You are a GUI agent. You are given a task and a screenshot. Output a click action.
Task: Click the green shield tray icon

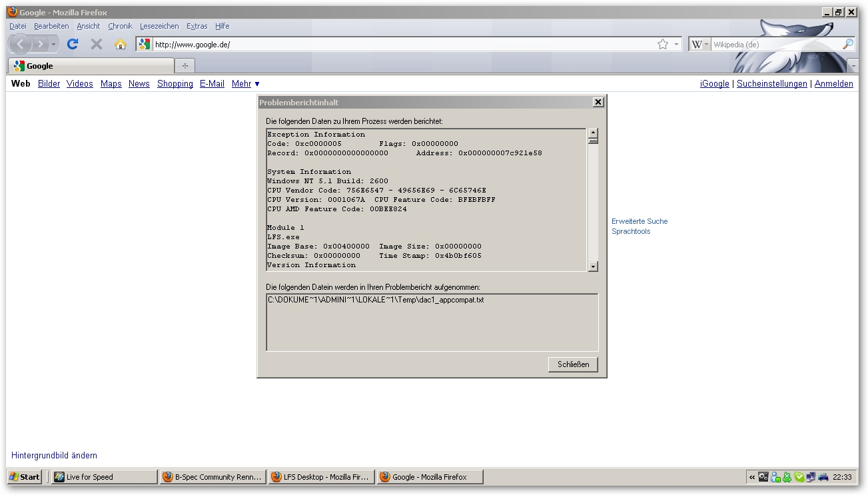(799, 477)
